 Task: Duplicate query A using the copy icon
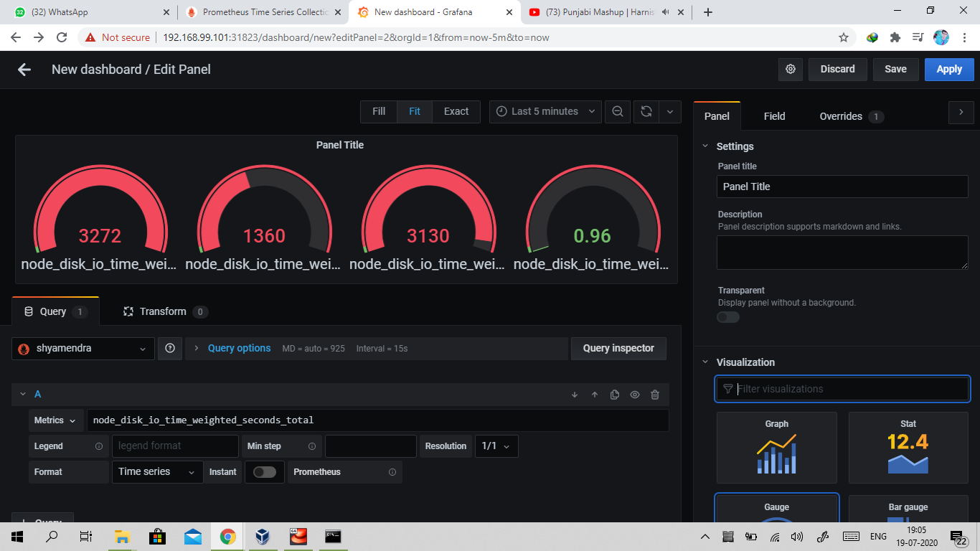[x=614, y=395]
